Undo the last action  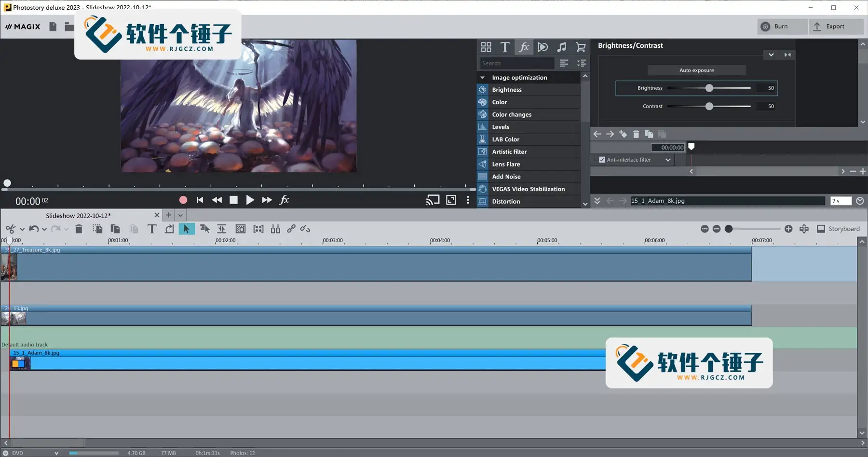34,229
